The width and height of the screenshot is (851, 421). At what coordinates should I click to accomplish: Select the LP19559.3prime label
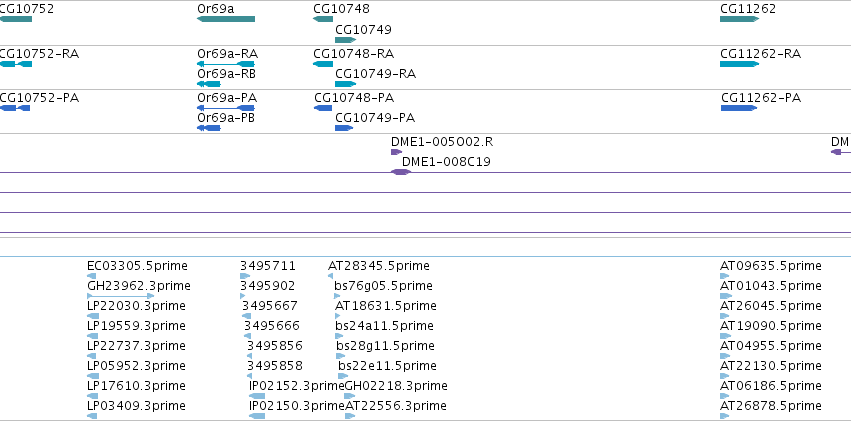136,326
